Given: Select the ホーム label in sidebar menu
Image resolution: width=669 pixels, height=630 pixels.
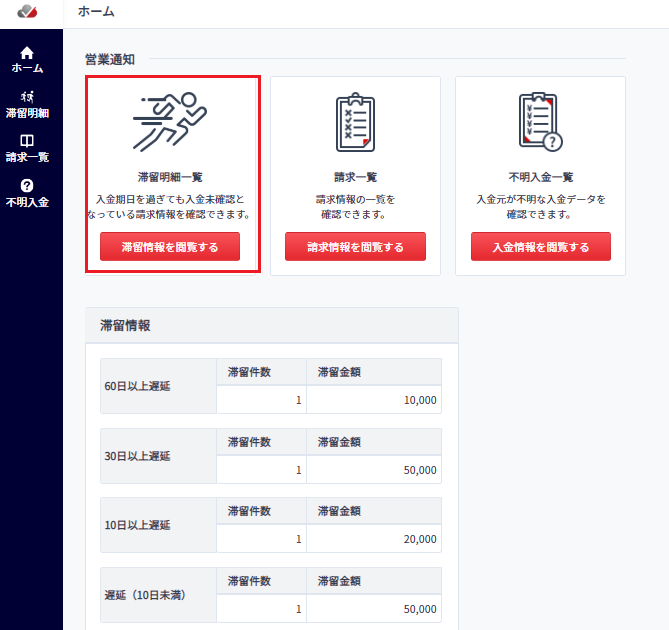Looking at the screenshot, I should point(27,68).
